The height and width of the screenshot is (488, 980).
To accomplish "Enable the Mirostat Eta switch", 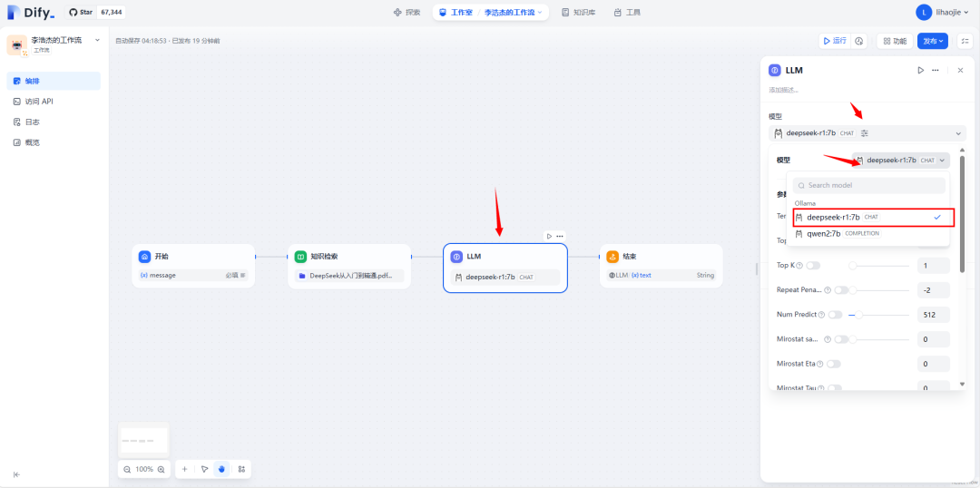I will pyautogui.click(x=835, y=364).
